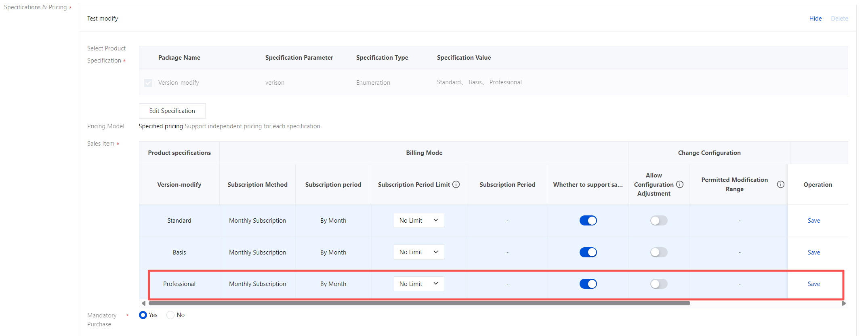Hide the Test modify section
The height and width of the screenshot is (336, 868).
click(x=815, y=19)
